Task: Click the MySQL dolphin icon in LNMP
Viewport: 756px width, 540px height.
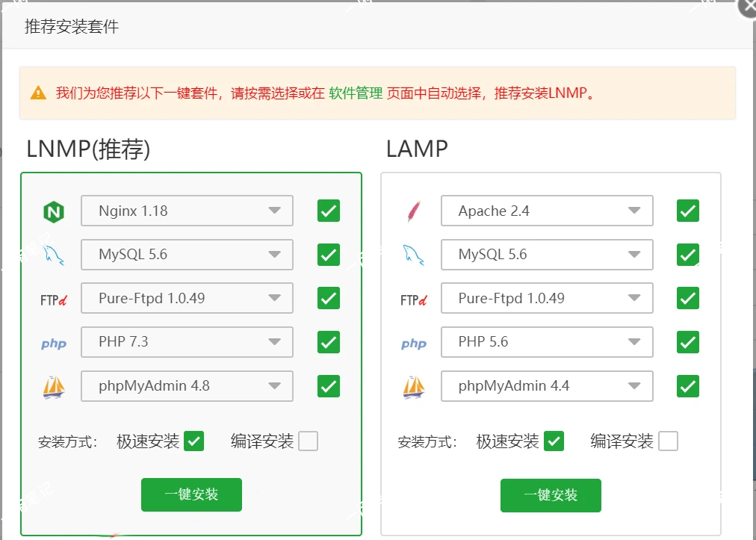Action: (x=54, y=255)
